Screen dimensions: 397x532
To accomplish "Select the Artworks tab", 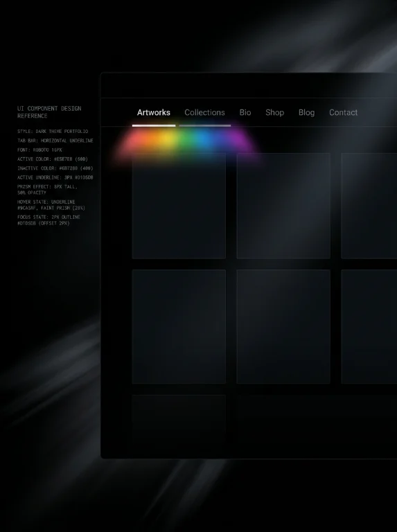I will (153, 113).
